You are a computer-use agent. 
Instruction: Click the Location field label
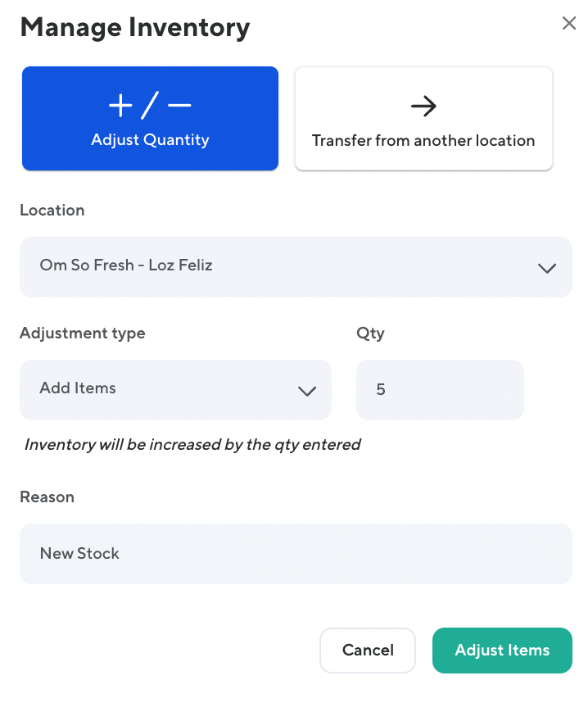coord(52,211)
